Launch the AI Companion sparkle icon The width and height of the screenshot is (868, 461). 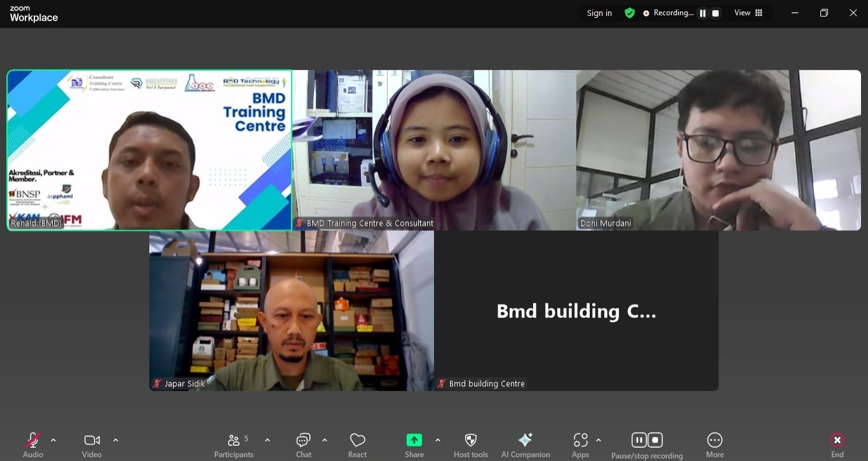pyautogui.click(x=526, y=440)
